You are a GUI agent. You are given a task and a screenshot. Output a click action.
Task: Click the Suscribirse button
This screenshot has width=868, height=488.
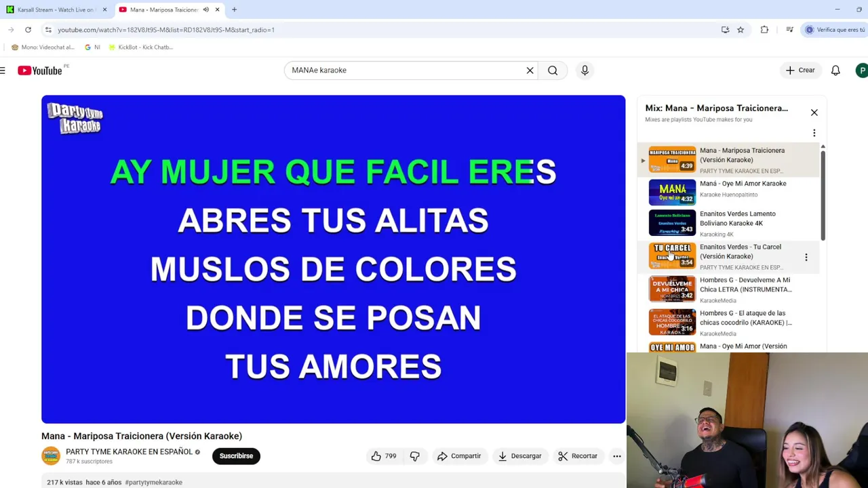(x=236, y=456)
